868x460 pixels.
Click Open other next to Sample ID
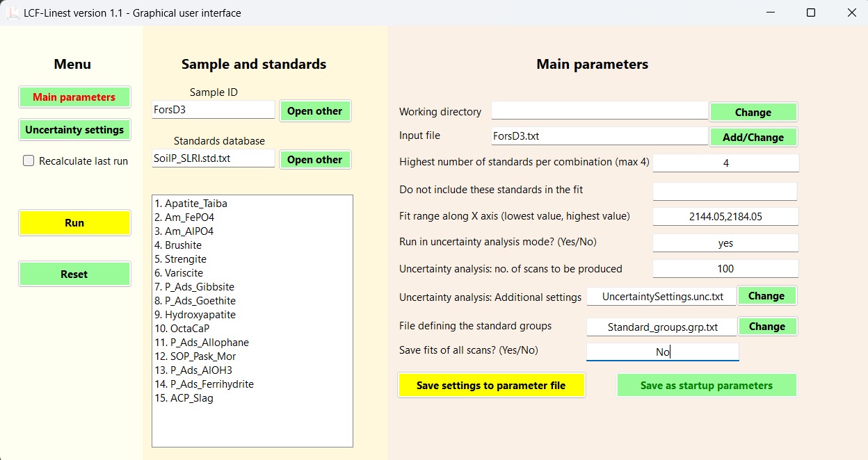tap(315, 111)
